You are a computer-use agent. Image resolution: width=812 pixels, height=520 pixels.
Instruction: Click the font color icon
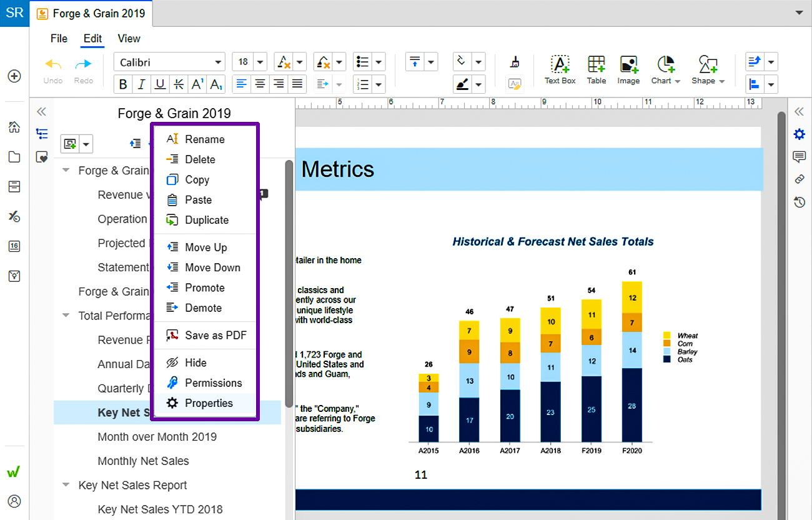click(x=284, y=62)
